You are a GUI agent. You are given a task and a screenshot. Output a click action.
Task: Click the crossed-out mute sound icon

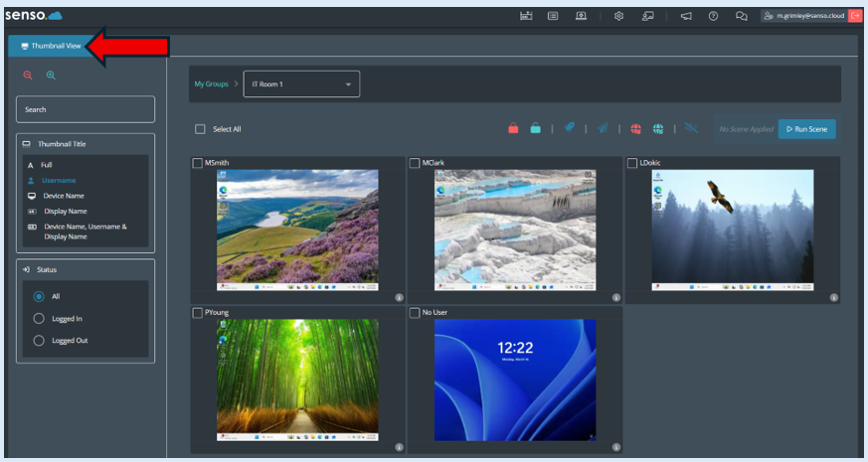pyautogui.click(x=691, y=128)
